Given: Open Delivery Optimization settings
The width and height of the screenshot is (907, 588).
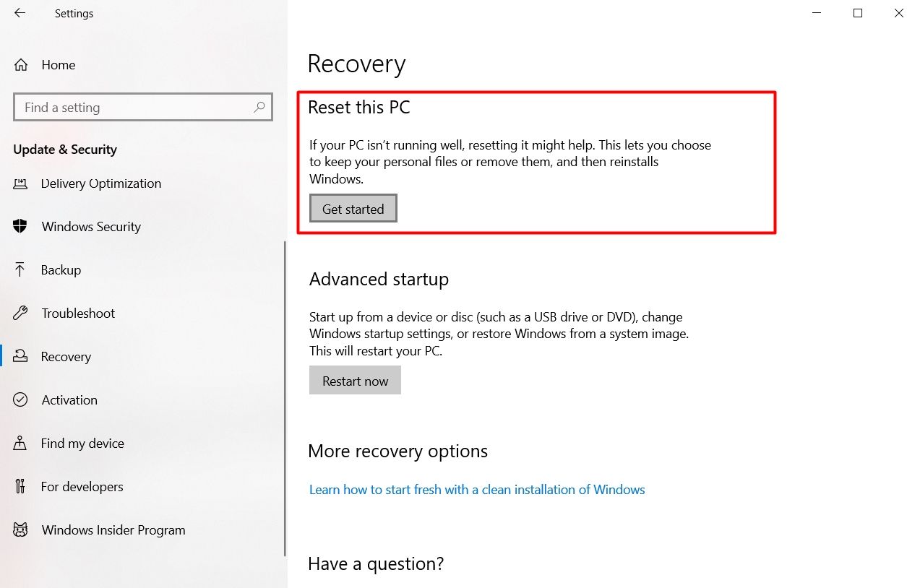Looking at the screenshot, I should 100,183.
